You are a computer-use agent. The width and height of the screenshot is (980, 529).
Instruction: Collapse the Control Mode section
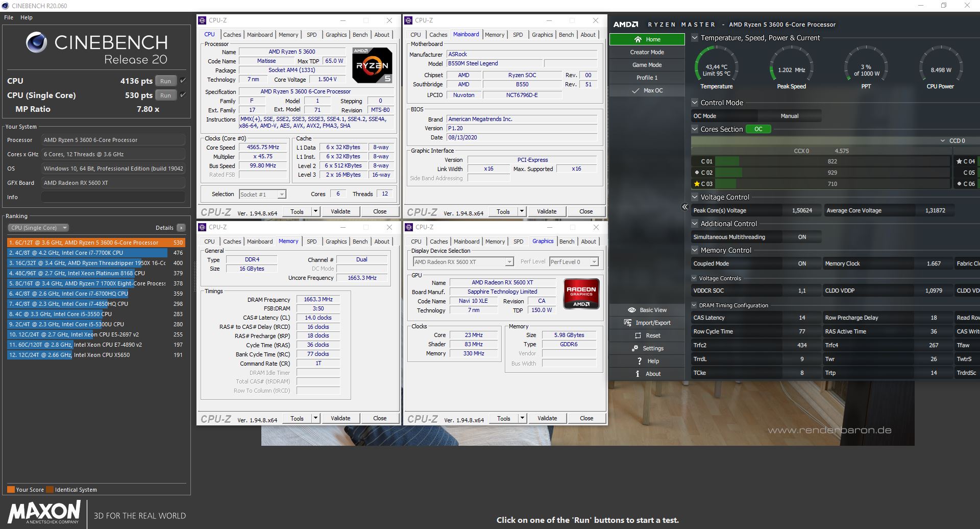[695, 103]
